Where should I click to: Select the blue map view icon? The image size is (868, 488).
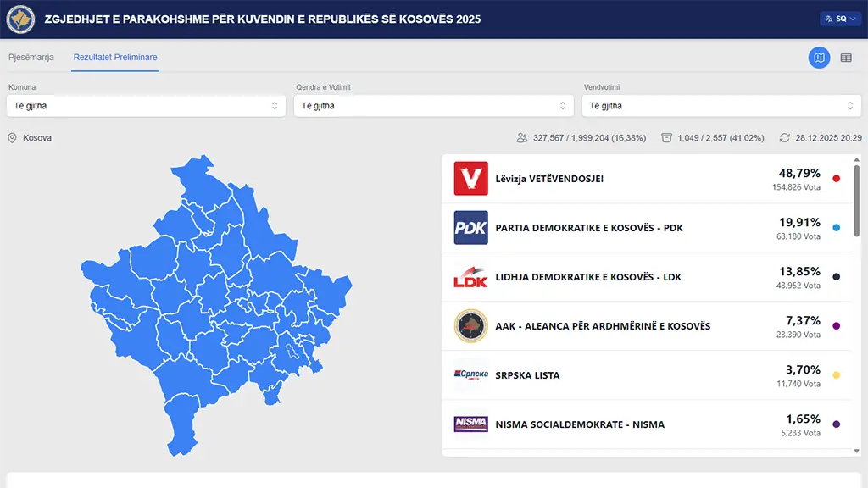pyautogui.click(x=819, y=58)
